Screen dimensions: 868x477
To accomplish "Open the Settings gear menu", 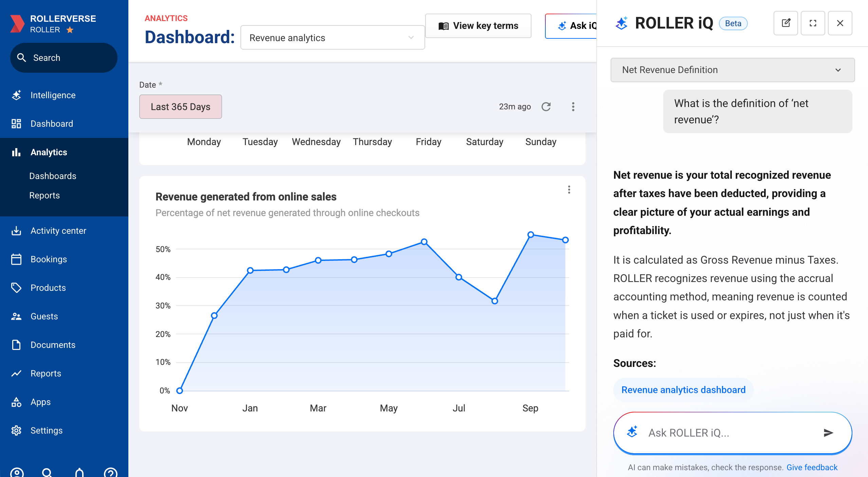I will click(x=46, y=430).
